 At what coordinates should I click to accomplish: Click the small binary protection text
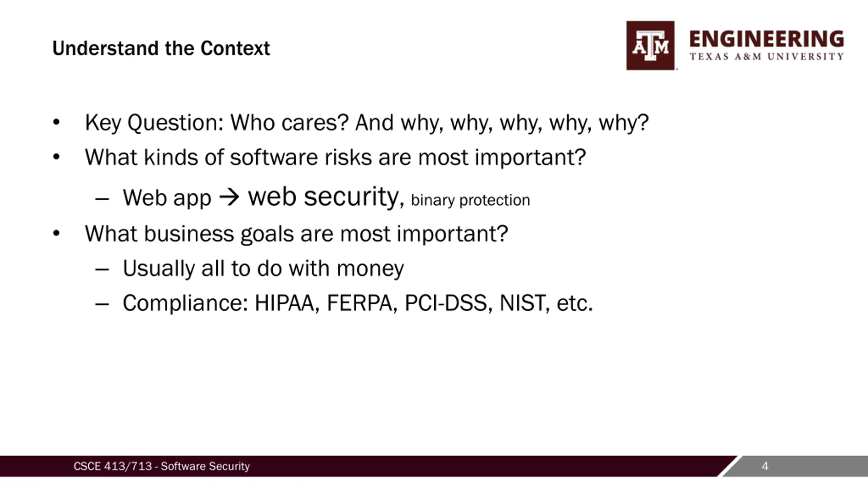coord(470,200)
